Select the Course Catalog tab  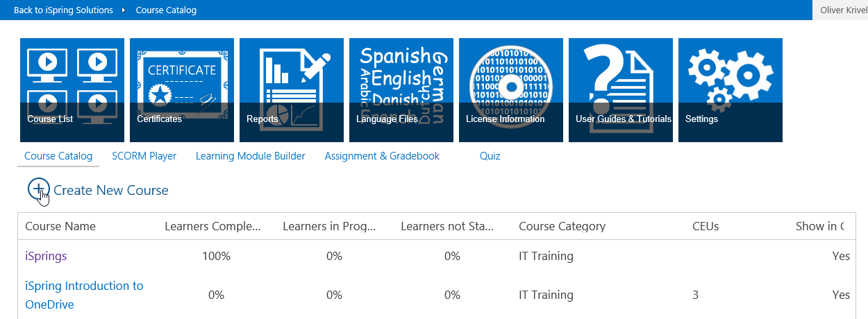(x=58, y=156)
